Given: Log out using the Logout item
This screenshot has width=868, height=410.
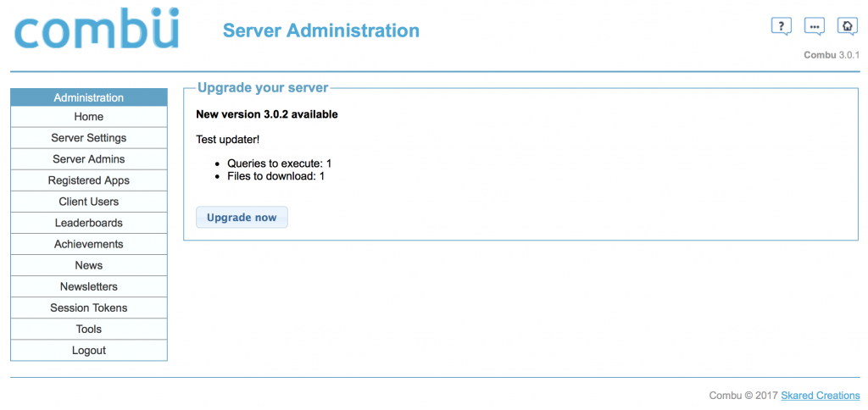Looking at the screenshot, I should tap(88, 350).
